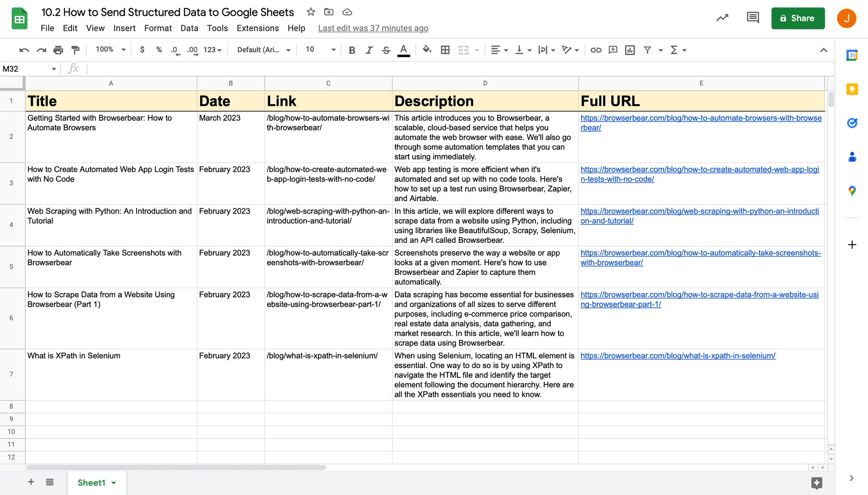Apply strikethrough formatting
The width and height of the screenshot is (868, 495).
[386, 49]
